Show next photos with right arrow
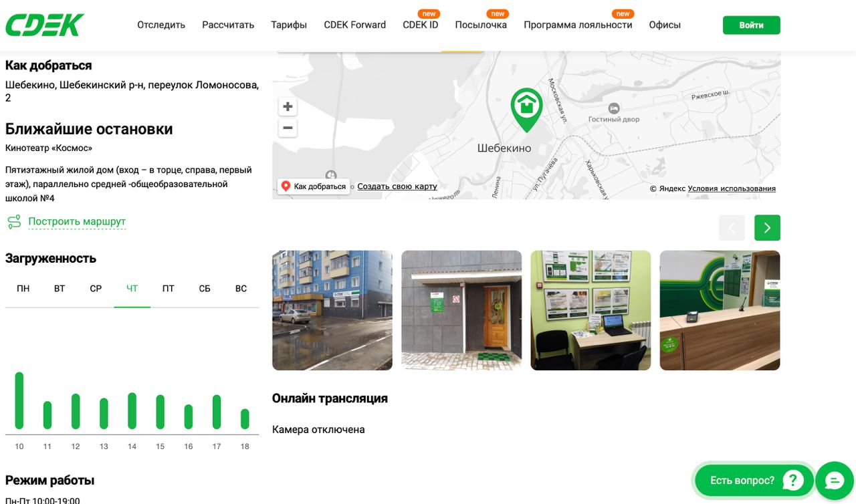The width and height of the screenshot is (856, 504). coord(767,228)
